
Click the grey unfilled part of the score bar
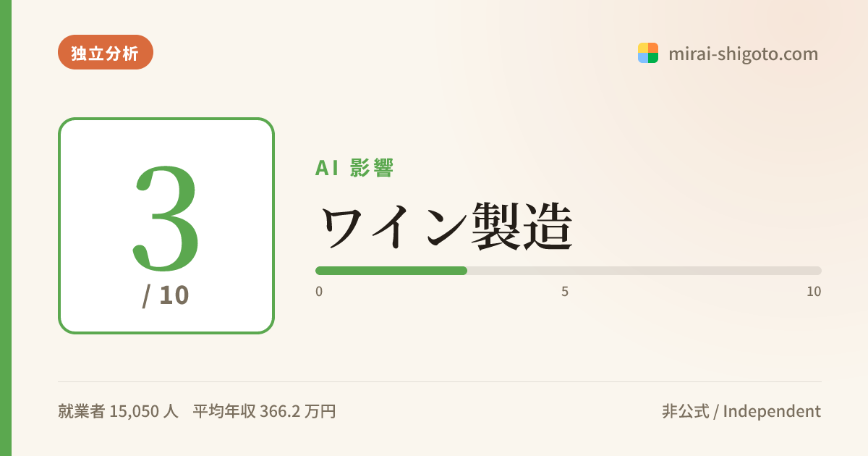644,271
